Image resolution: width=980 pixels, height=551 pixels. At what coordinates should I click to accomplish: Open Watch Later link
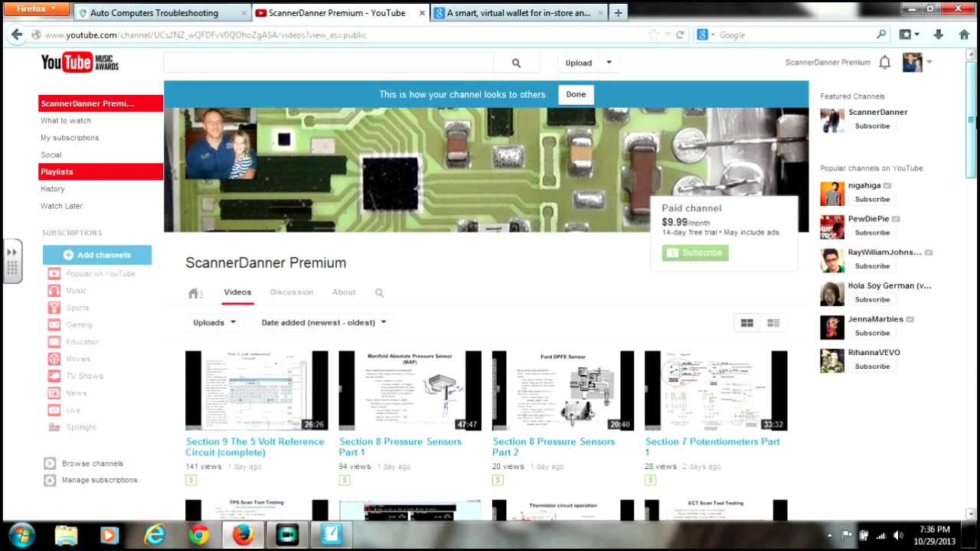tap(61, 206)
